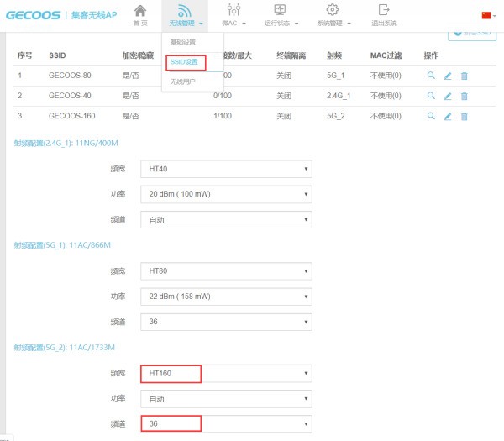504x441 pixels.
Task: Click the GECOOS logo
Action: [33, 15]
